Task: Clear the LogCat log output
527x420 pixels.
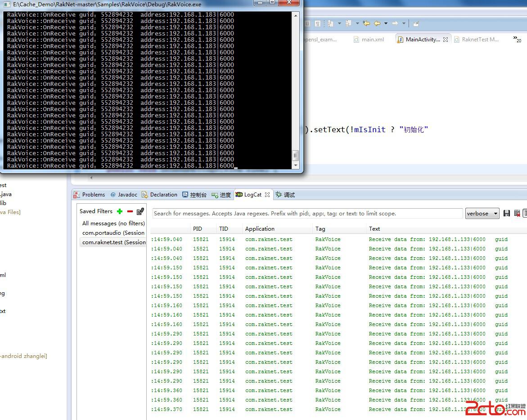Action: point(517,213)
